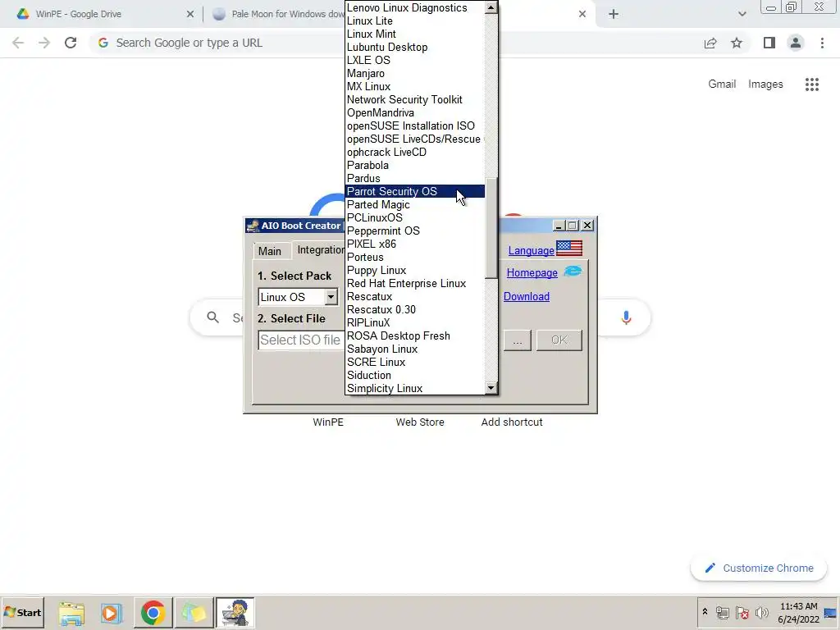Select Linux Mint from list
The image size is (840, 630).
pos(414,34)
